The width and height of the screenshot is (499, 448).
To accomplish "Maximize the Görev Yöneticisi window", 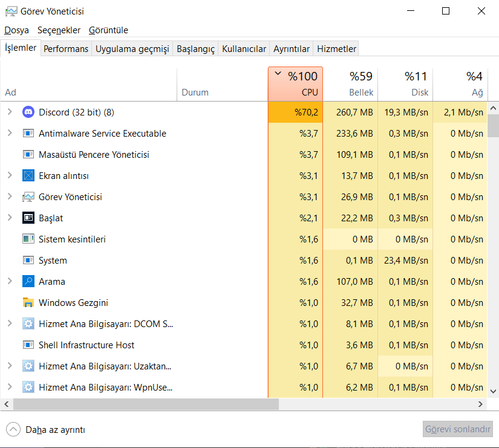I will click(446, 11).
